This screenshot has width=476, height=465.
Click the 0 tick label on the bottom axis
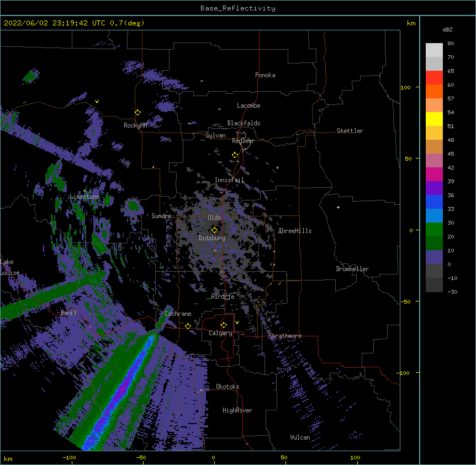213,457
